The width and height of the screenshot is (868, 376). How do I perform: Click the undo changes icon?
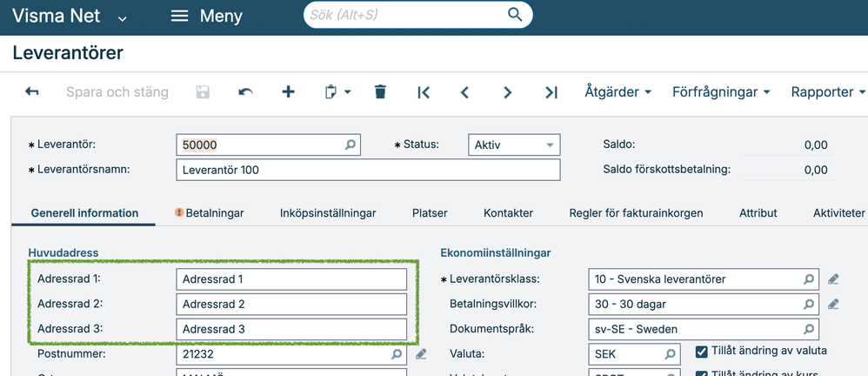point(246,91)
